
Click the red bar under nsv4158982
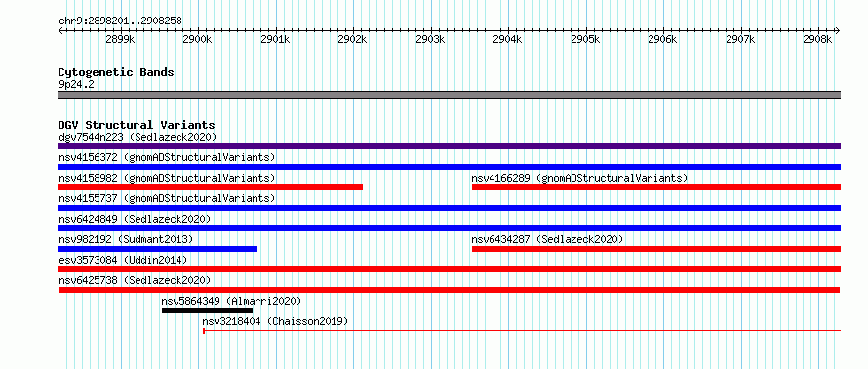[210, 187]
